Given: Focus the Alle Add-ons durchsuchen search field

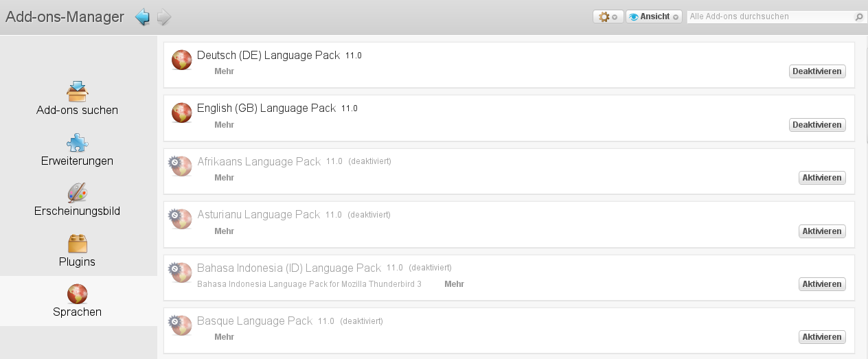Looking at the screenshot, I should coord(769,16).
